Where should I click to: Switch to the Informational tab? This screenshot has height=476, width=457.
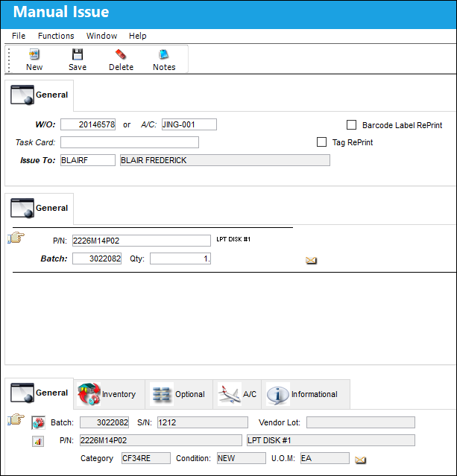(306, 394)
